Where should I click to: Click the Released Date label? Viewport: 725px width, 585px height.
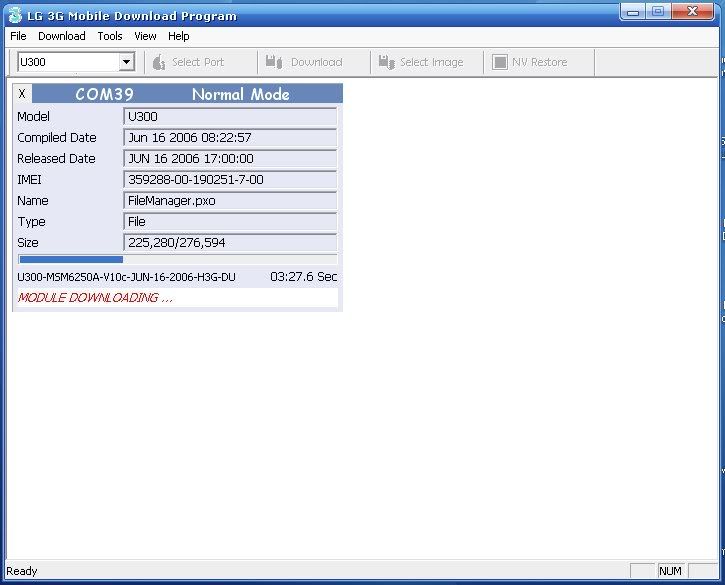point(56,159)
